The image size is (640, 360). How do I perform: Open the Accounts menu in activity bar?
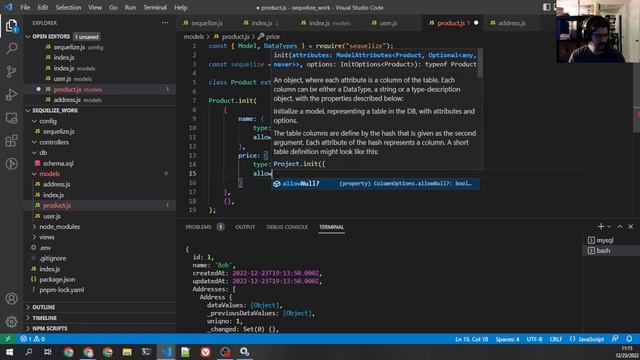pyautogui.click(x=11, y=299)
